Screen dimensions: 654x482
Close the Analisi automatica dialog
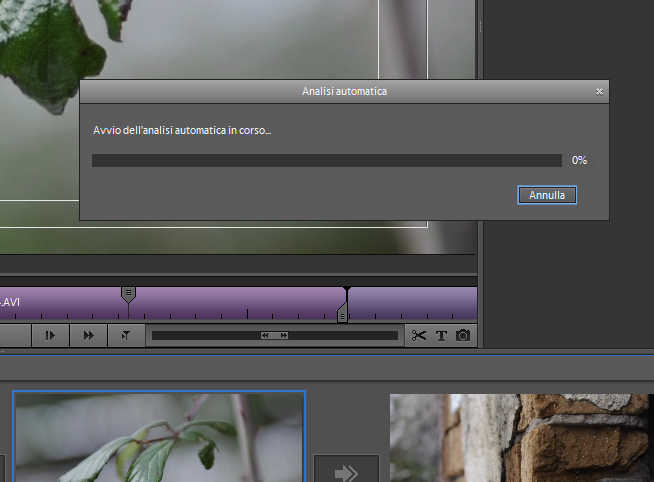pyautogui.click(x=599, y=91)
